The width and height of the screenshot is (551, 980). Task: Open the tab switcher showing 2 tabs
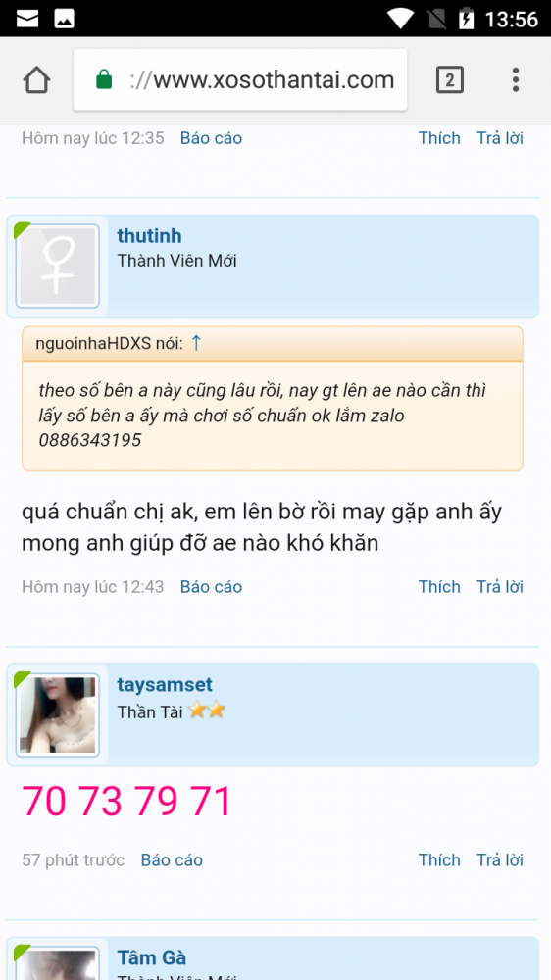click(x=450, y=80)
